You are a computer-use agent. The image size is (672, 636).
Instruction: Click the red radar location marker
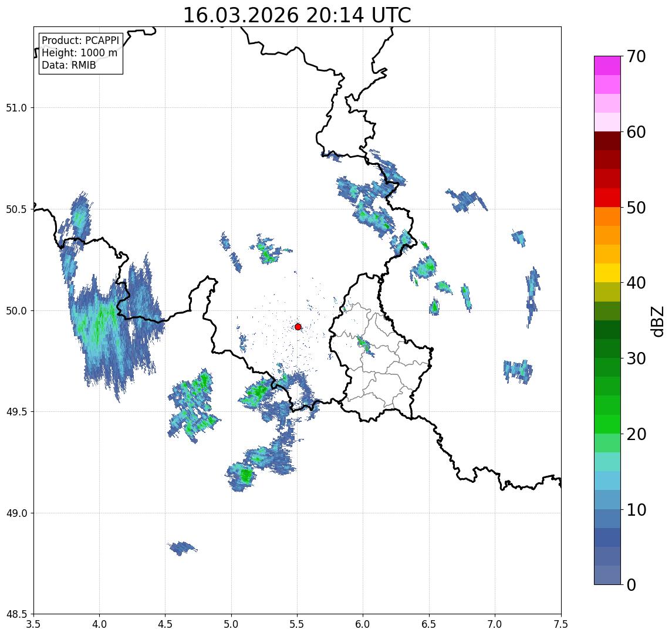pyautogui.click(x=298, y=327)
